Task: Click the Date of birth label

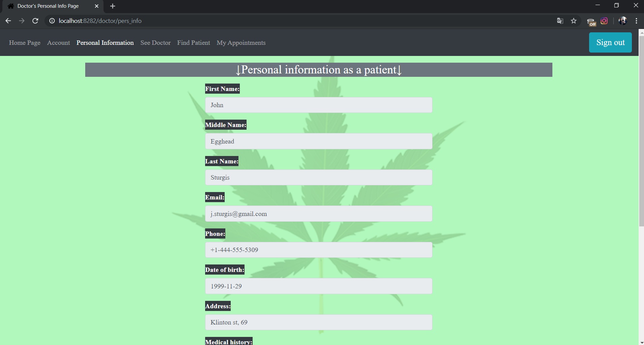Action: click(x=225, y=270)
